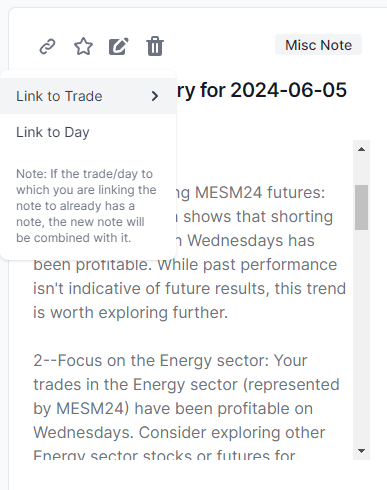The image size is (387, 490).
Task: Open the edit note pencil icon
Action: click(x=119, y=46)
